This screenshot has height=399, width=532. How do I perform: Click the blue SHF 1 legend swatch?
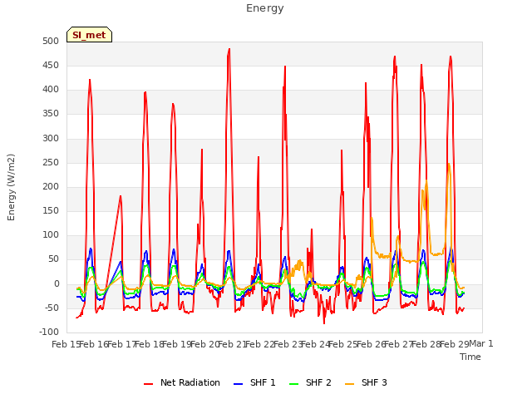tap(239, 384)
